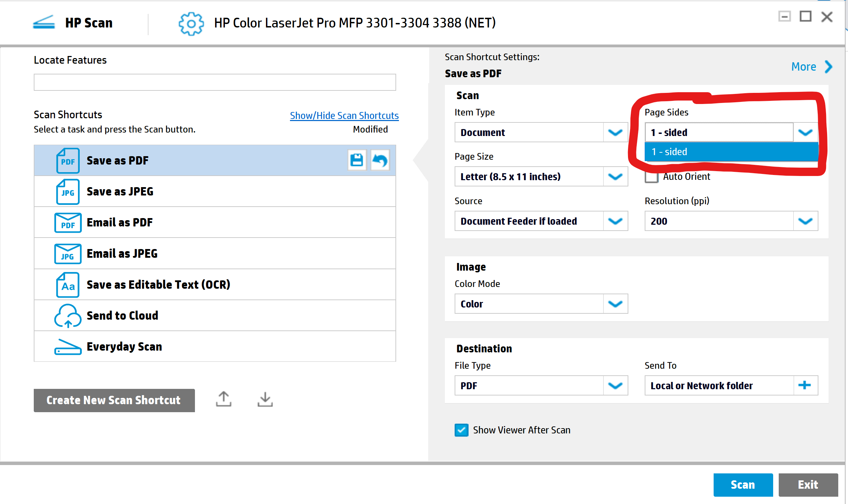848x504 pixels.
Task: Click the Scan button
Action: (743, 485)
